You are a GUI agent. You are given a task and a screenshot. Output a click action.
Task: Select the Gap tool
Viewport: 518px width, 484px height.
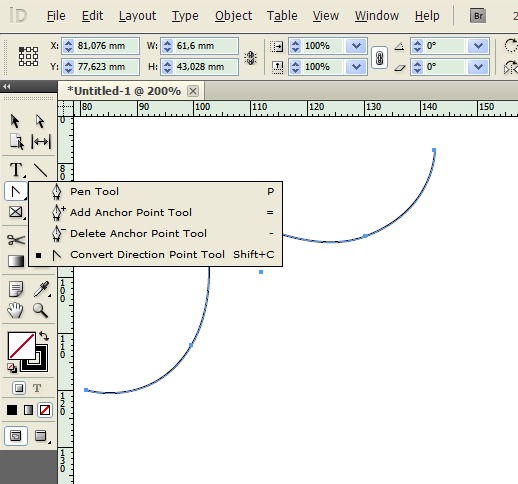[x=41, y=142]
